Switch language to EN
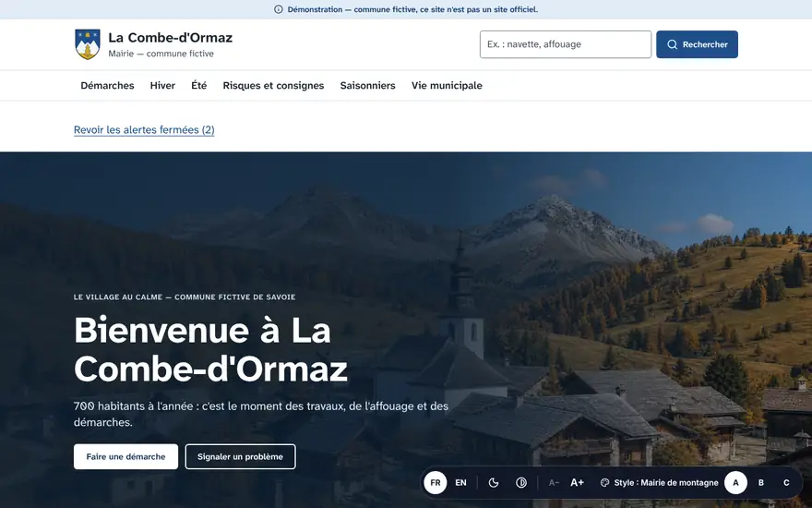The height and width of the screenshot is (508, 812). 460,482
